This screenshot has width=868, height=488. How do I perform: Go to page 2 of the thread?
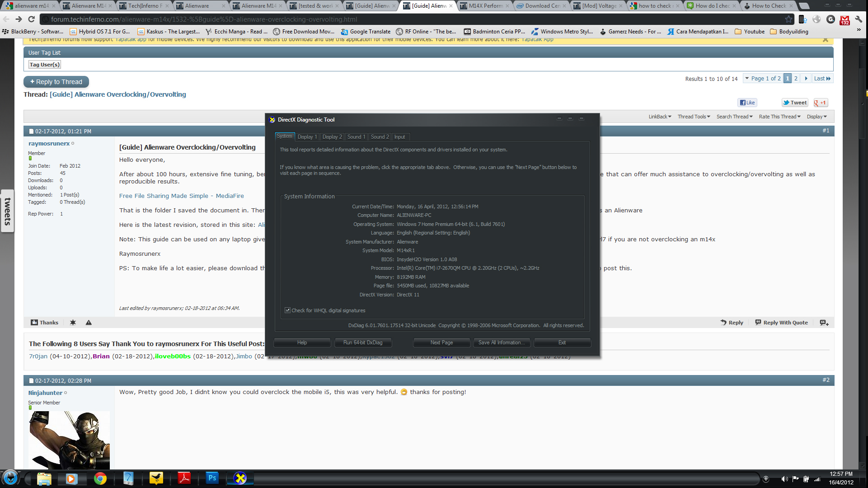pos(796,78)
